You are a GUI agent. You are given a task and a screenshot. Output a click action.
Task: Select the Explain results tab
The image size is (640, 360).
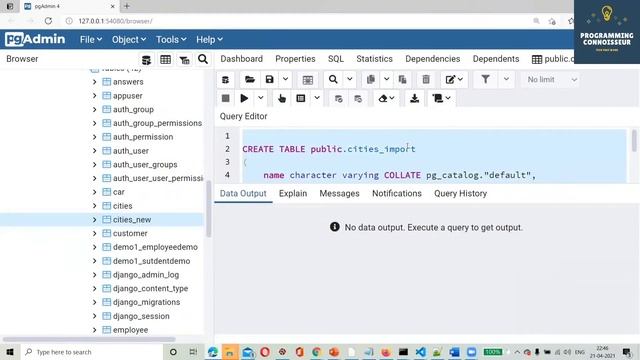click(293, 193)
